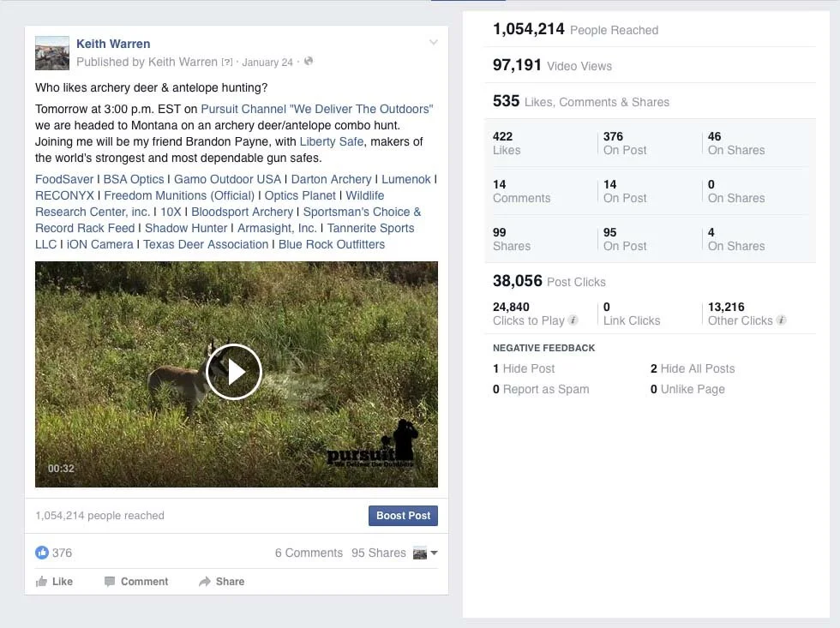Image resolution: width=840 pixels, height=628 pixels.
Task: Open the page identity selector dropdown
Action: coord(425,553)
